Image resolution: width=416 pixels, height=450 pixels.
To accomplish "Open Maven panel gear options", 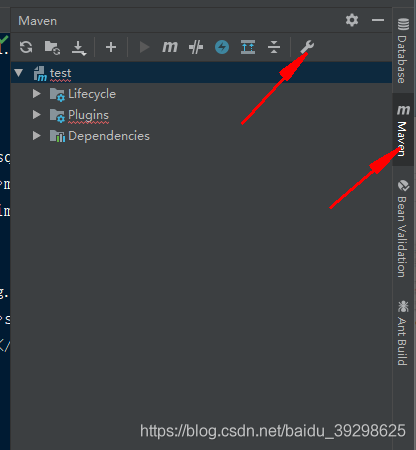I will [352, 20].
